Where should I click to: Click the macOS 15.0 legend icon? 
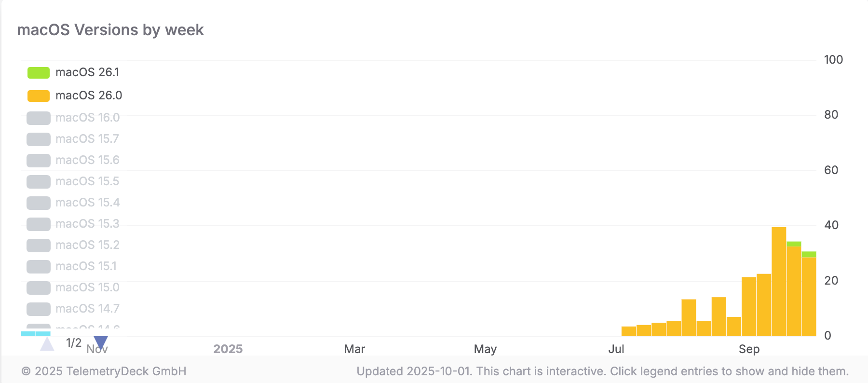[39, 288]
